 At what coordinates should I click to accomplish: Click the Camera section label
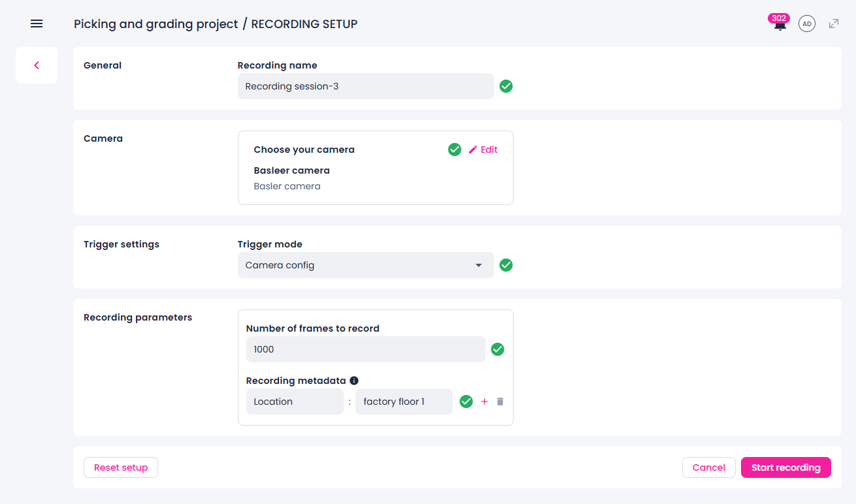click(x=103, y=138)
